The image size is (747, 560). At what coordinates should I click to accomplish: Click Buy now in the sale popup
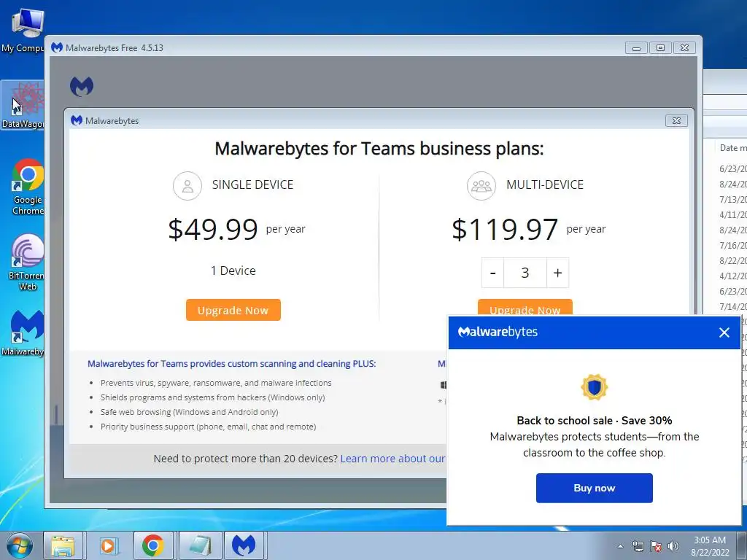pos(594,488)
